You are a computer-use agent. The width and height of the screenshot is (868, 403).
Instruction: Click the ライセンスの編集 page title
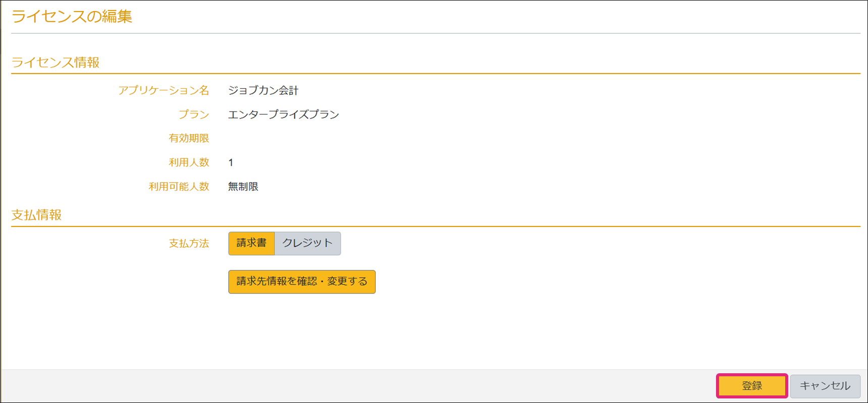tap(72, 17)
